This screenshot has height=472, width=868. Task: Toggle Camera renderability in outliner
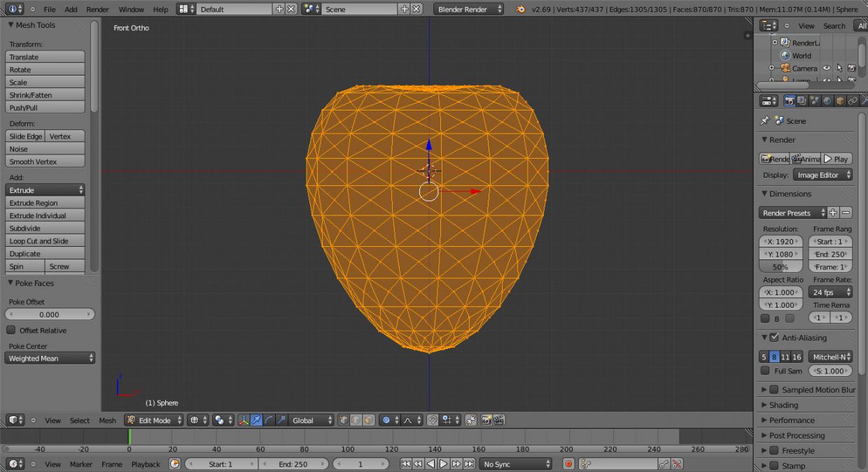(851, 69)
